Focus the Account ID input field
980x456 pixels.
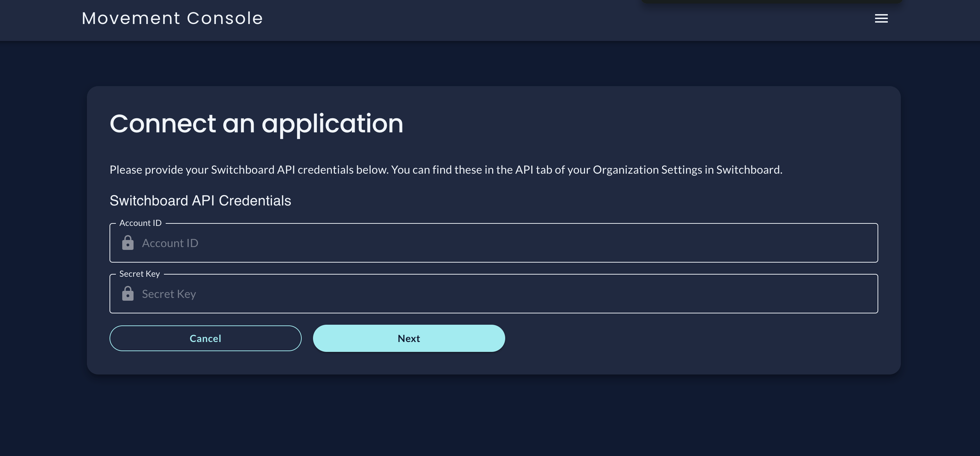(x=494, y=243)
